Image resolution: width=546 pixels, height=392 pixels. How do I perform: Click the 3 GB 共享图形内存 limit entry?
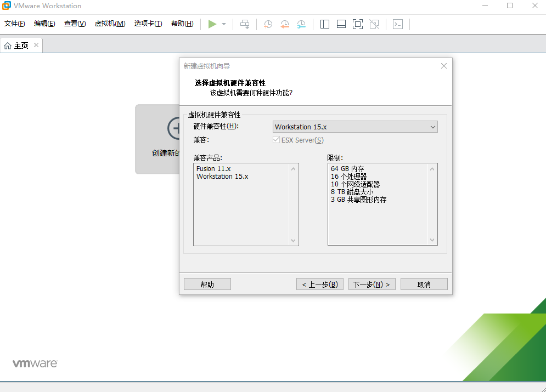359,200
